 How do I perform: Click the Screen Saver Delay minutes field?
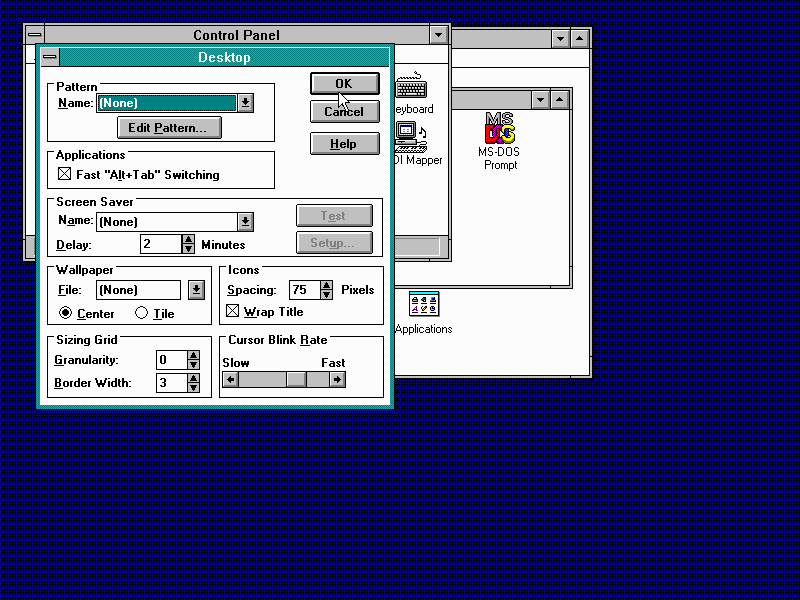159,244
